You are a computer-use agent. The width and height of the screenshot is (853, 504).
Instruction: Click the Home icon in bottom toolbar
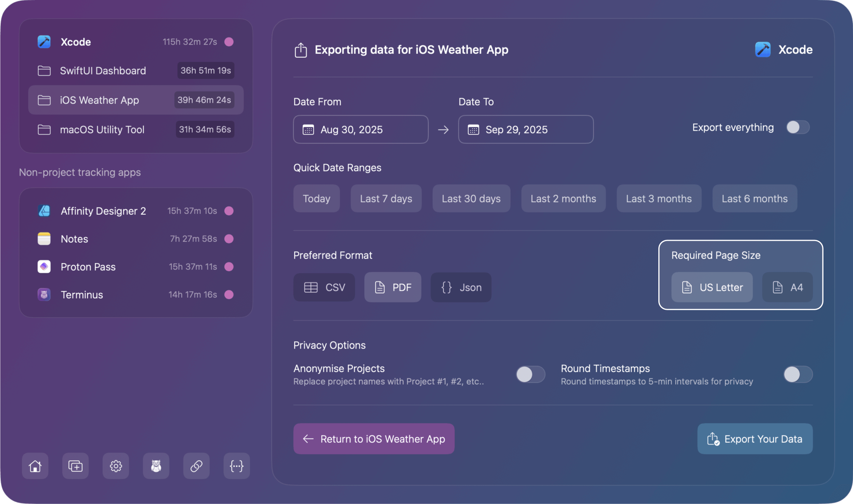click(x=35, y=466)
